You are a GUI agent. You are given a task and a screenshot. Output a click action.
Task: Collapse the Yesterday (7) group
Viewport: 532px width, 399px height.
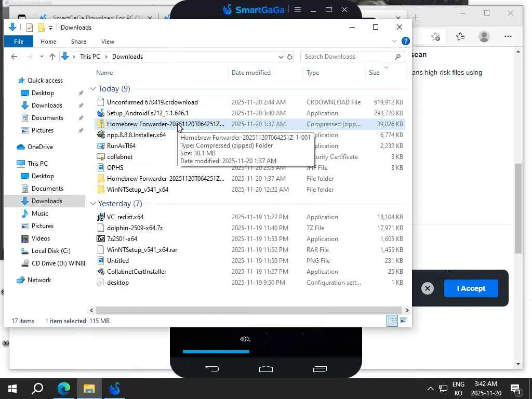pos(93,204)
